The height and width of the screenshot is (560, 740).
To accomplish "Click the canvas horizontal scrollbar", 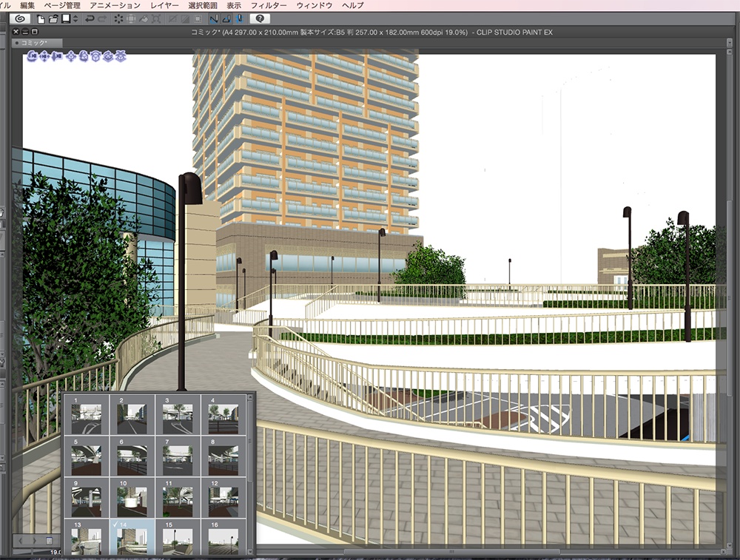I will tap(451, 552).
